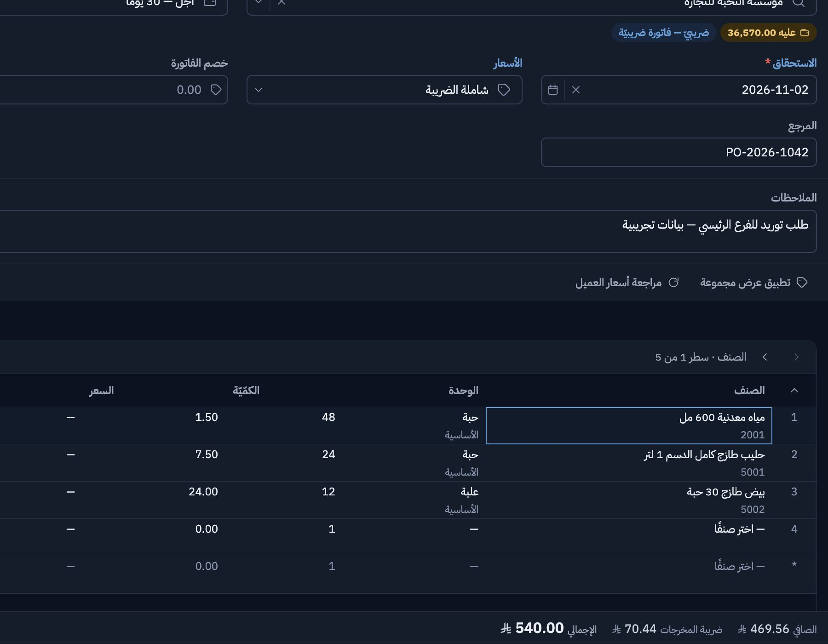Select item cell مياه معدنية 600 مل
Screen dimensions: 828x644
pos(629,425)
